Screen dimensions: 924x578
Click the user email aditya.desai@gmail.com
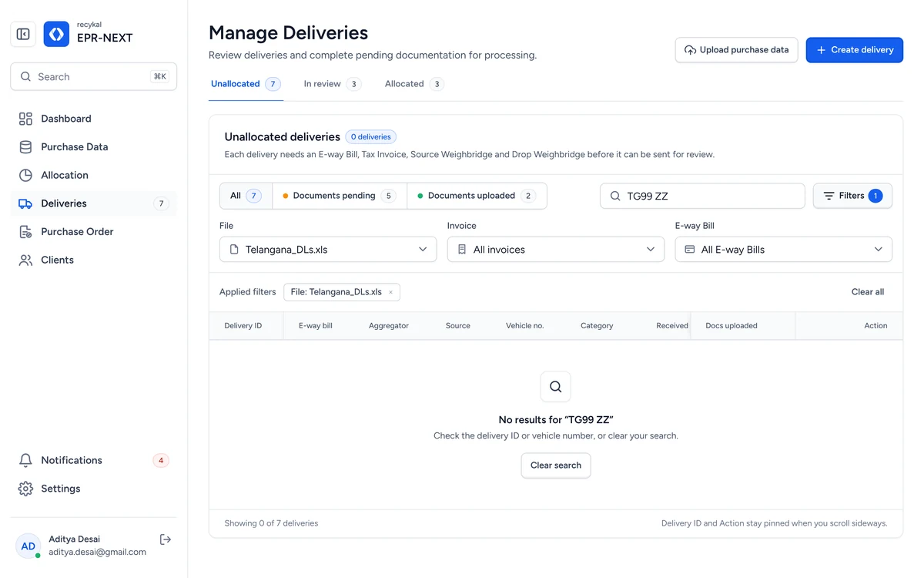[98, 552]
